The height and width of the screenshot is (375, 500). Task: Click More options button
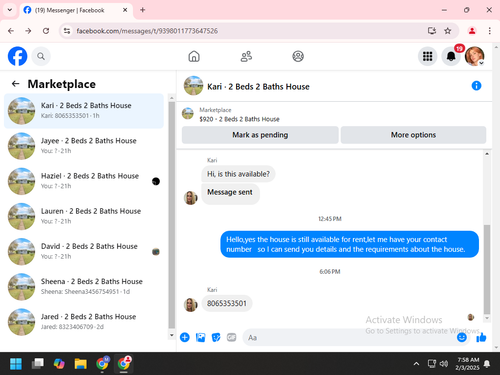[413, 135]
